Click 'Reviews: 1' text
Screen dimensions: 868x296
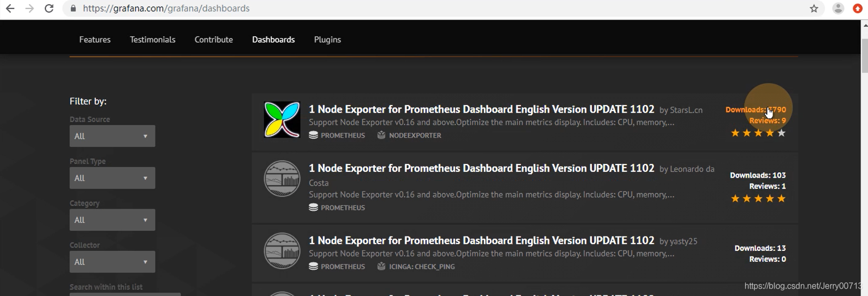tap(768, 186)
